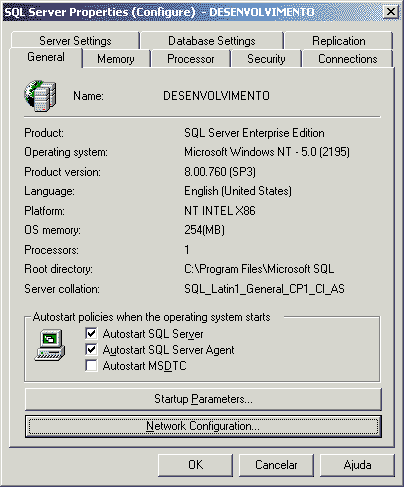Click the Product: label
This screenshot has width=404, height=487.
tap(44, 133)
